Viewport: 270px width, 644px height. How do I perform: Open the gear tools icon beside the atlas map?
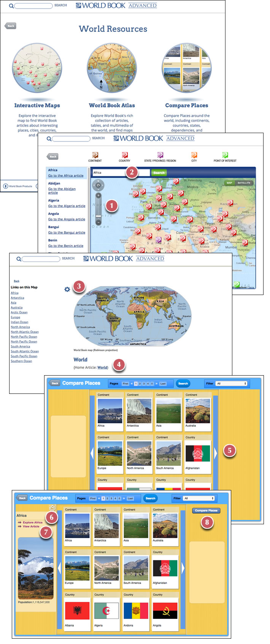(x=67, y=289)
